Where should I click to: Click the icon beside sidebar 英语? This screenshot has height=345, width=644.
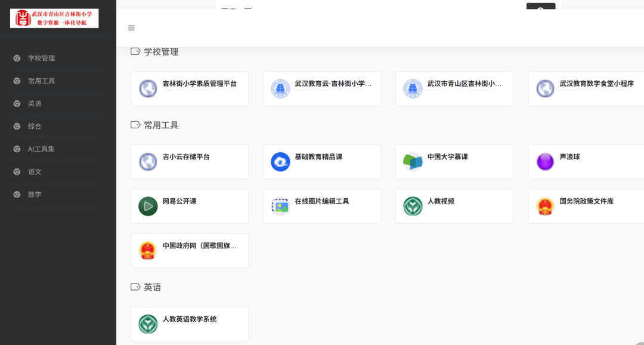click(x=17, y=104)
